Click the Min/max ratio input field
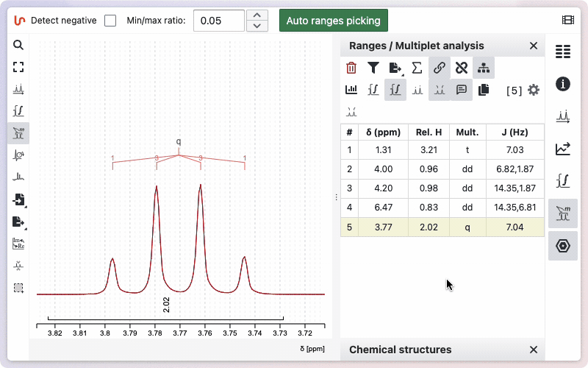The height and width of the screenshot is (368, 588). [x=218, y=21]
